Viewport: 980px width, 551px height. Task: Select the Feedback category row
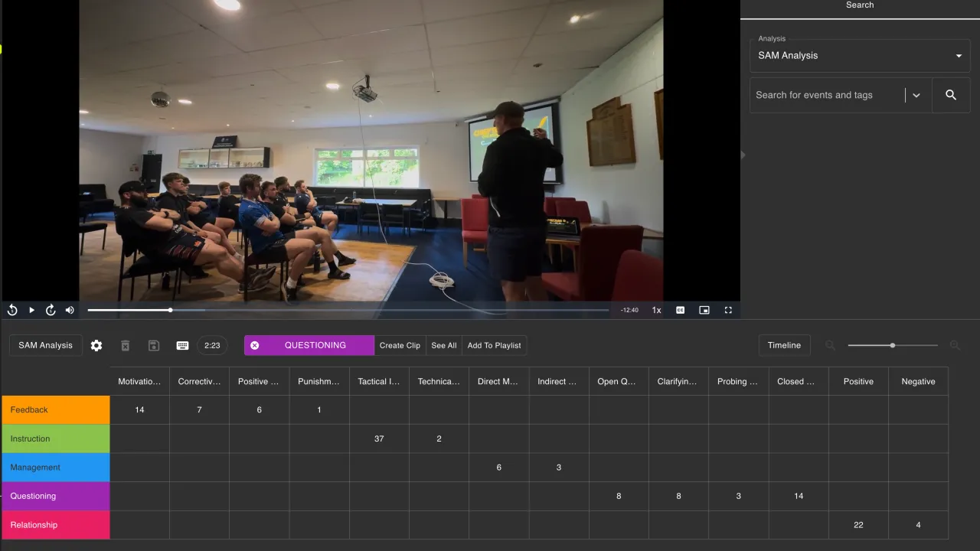click(x=56, y=410)
